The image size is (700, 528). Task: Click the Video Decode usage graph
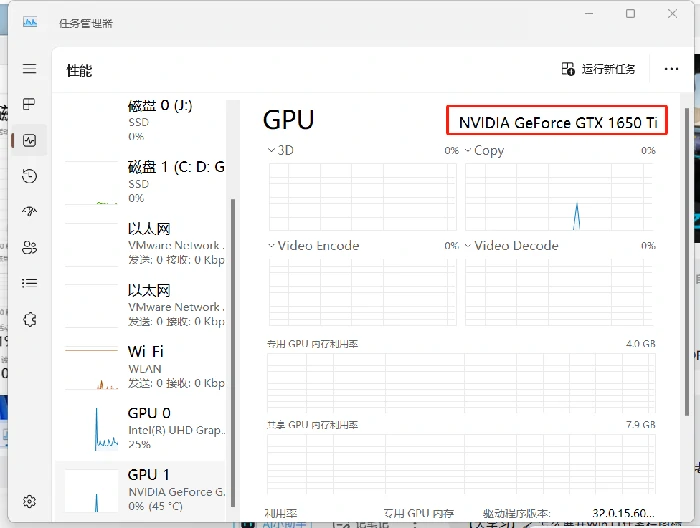coord(560,292)
